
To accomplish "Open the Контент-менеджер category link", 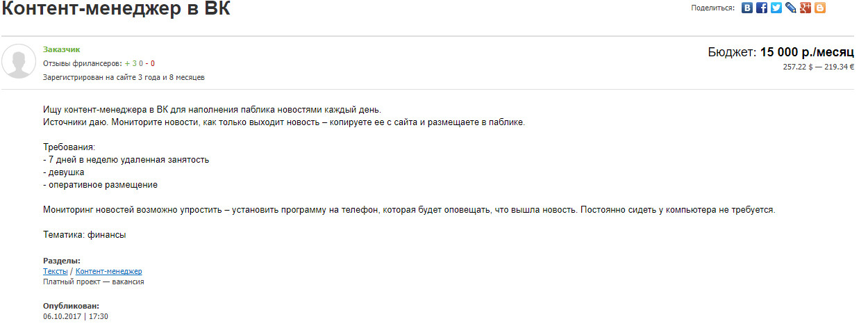I will pos(108,271).
